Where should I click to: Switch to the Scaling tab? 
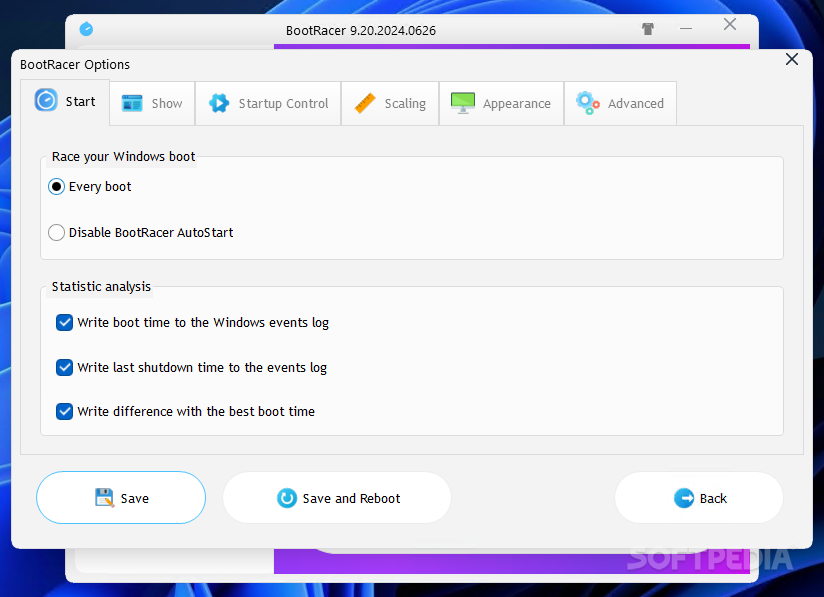[390, 104]
